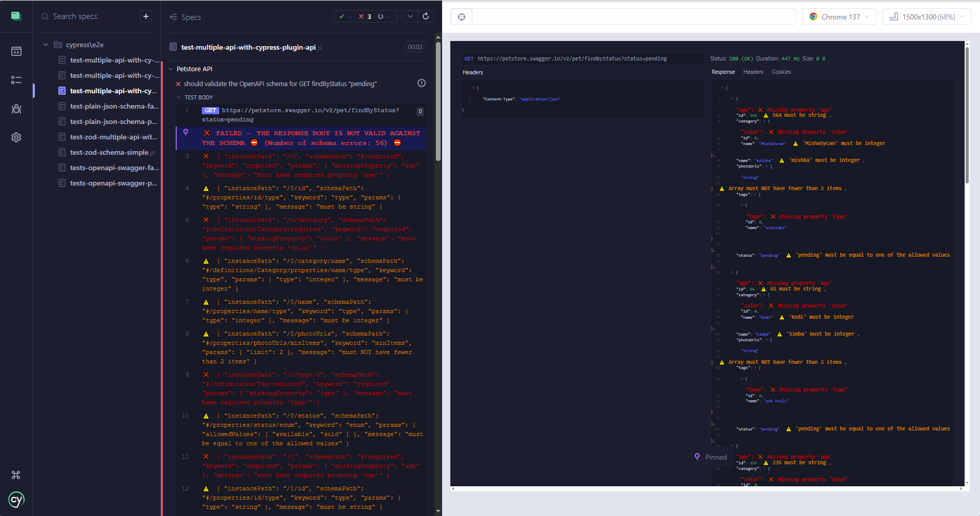Click the info icon next to failed test title
Viewport: 980px width, 516px height.
(x=422, y=83)
